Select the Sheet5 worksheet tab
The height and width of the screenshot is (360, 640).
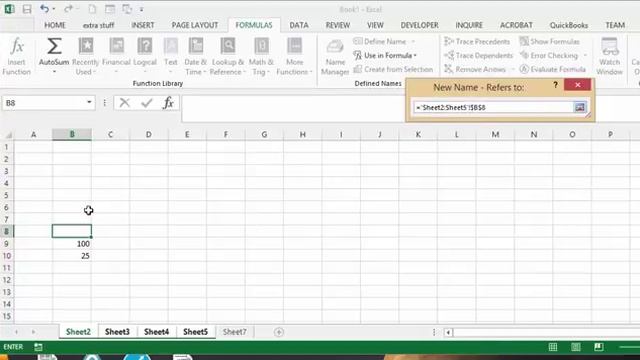(196, 332)
